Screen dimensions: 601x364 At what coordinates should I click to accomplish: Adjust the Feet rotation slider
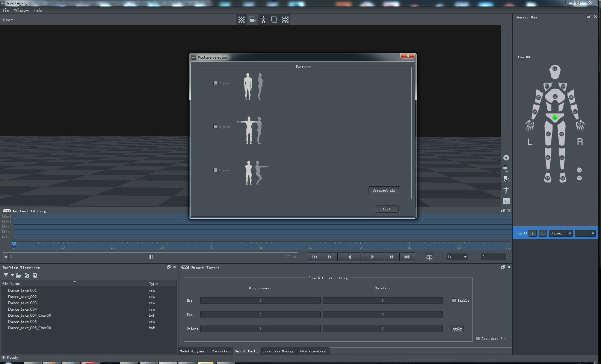pyautogui.click(x=383, y=314)
